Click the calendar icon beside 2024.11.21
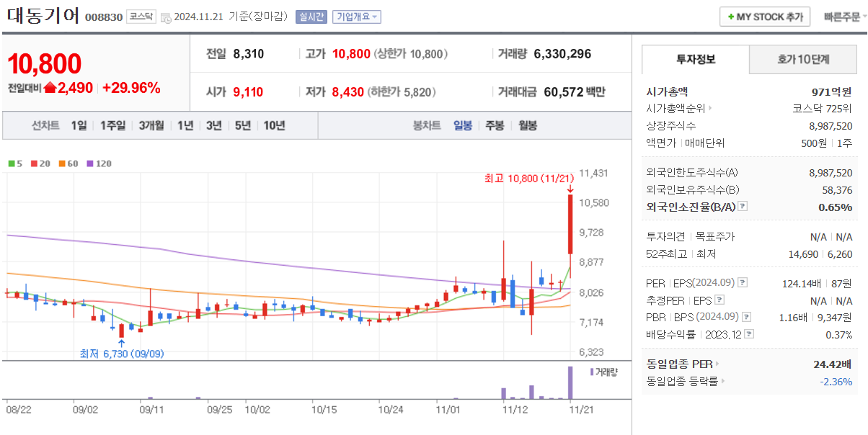 [166, 17]
